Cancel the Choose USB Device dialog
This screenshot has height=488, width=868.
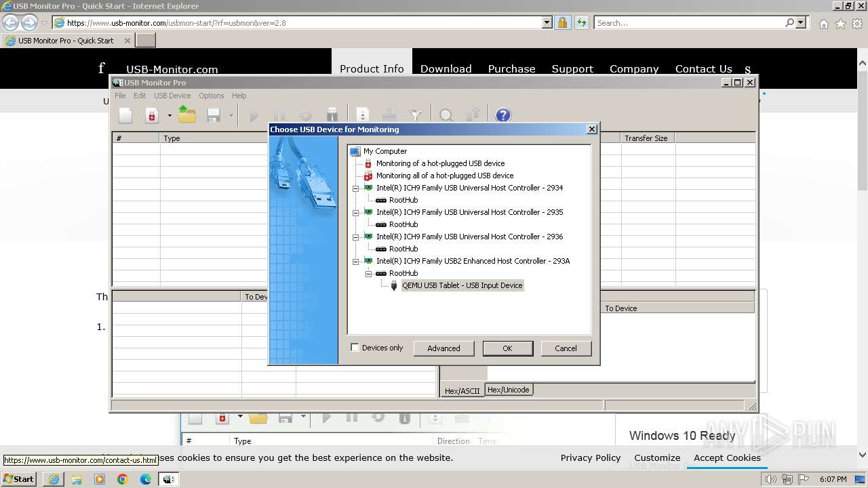[x=566, y=348]
